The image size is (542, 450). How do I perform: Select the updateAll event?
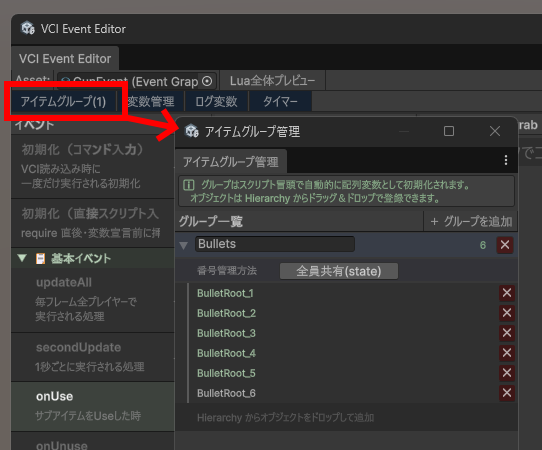pyautogui.click(x=93, y=299)
